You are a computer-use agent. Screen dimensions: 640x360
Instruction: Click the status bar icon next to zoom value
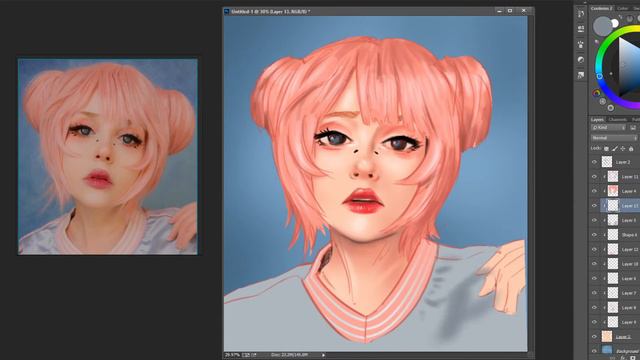(x=246, y=355)
